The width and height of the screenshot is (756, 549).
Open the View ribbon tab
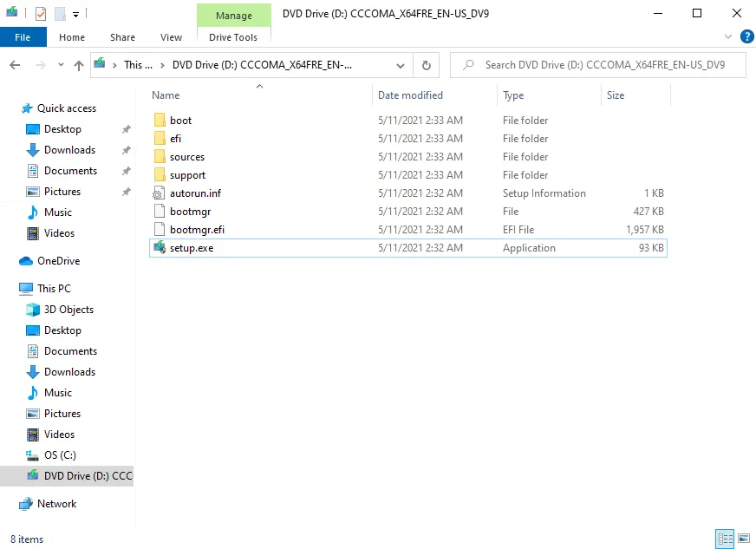[171, 37]
